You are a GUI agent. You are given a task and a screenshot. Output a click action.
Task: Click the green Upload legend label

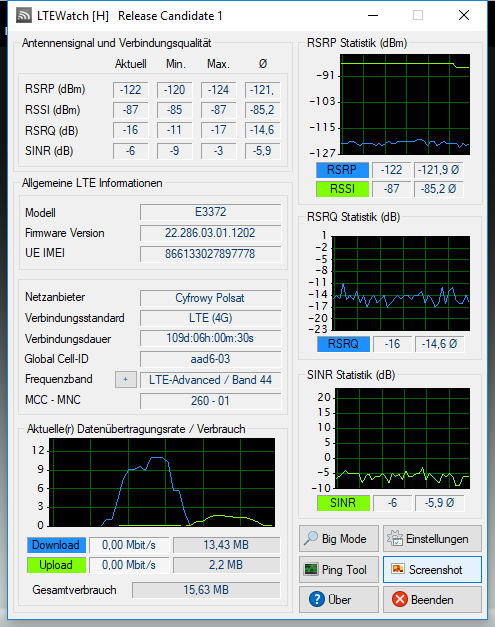coord(56,565)
